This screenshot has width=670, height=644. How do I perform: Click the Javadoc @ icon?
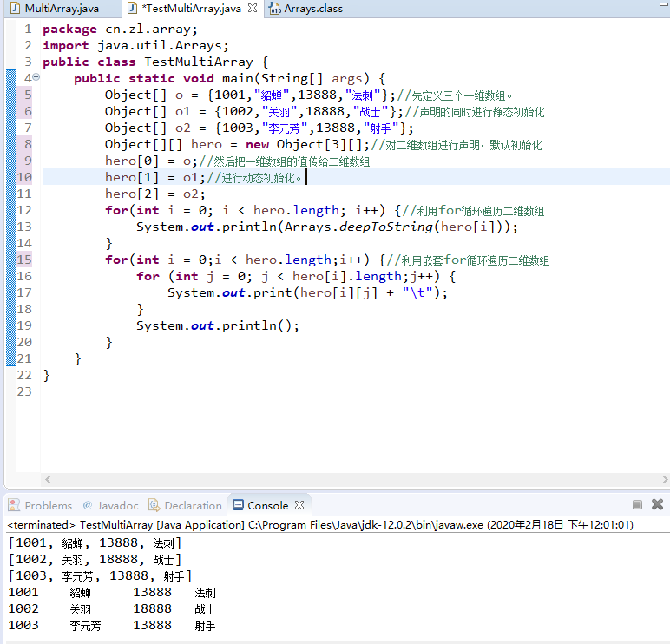coord(88,505)
